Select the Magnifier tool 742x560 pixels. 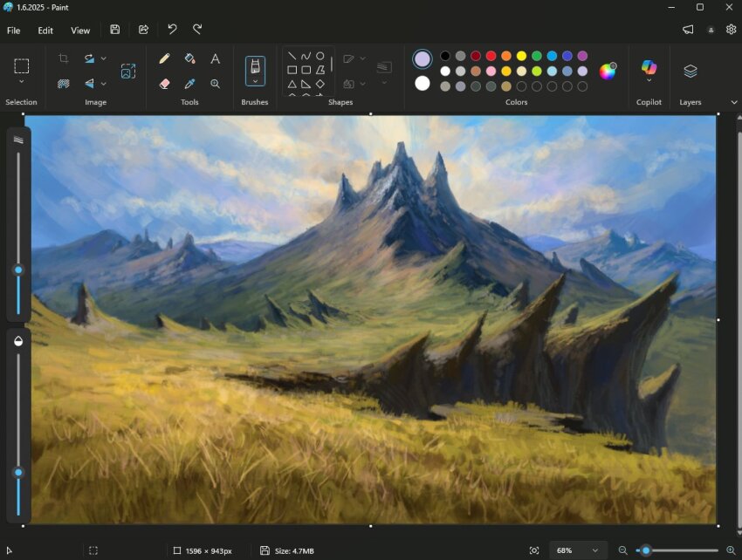tap(216, 84)
